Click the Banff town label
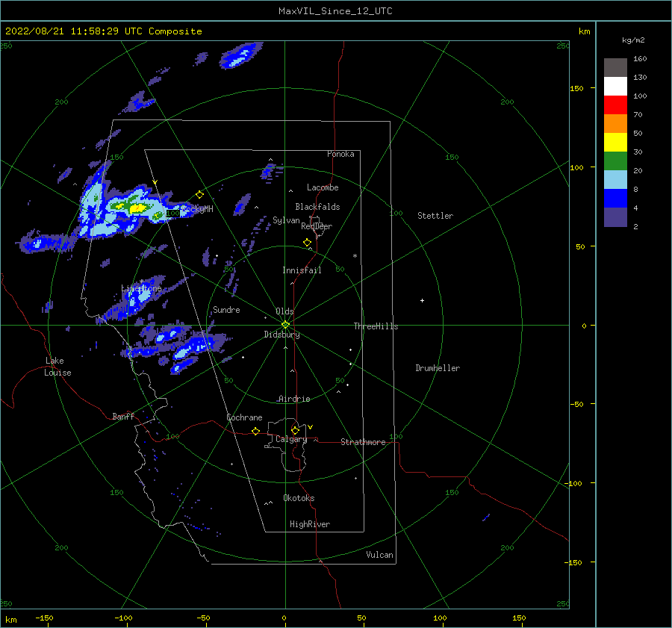Viewport: 672px width, 628px height. [123, 416]
